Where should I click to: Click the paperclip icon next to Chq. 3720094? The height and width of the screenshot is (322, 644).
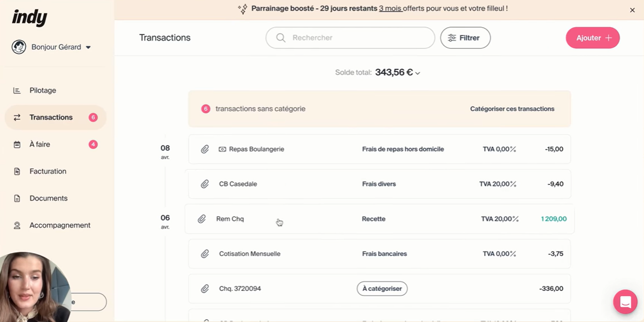[x=205, y=289]
